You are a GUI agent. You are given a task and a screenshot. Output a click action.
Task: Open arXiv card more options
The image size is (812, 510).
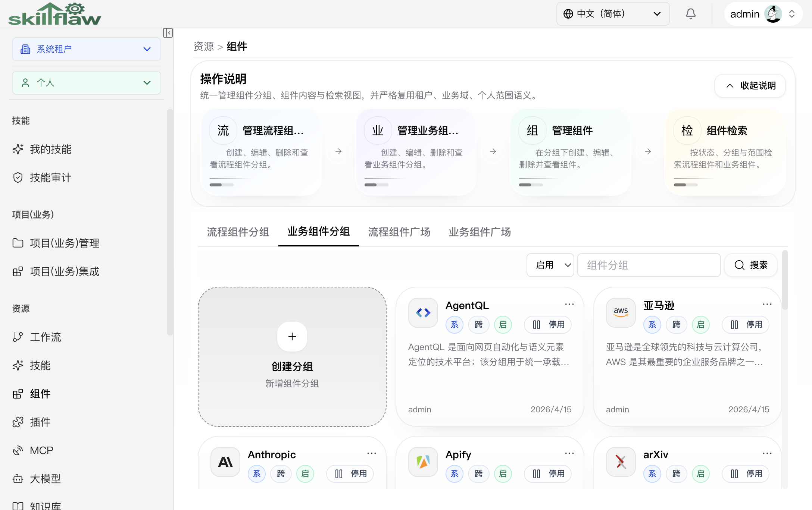pos(767,453)
